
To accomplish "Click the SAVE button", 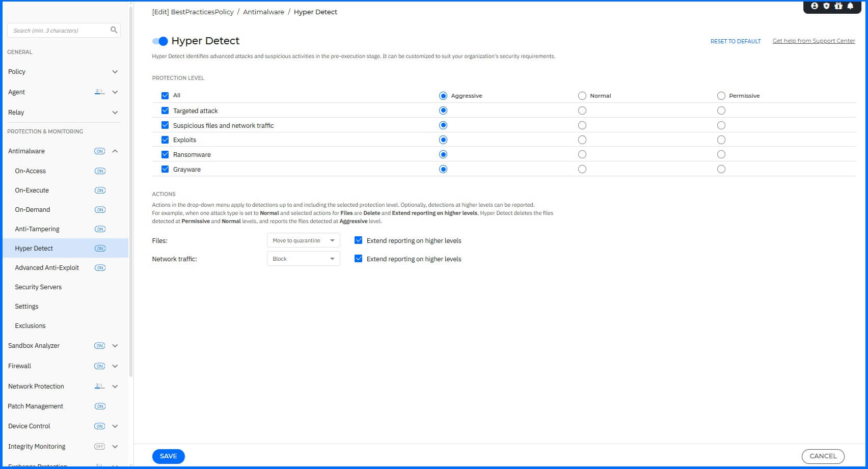I will [168, 456].
